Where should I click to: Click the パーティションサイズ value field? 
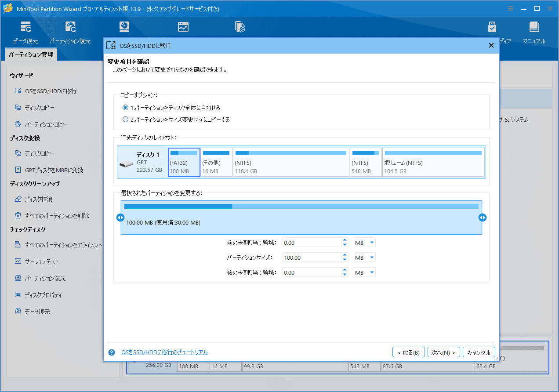coord(312,258)
